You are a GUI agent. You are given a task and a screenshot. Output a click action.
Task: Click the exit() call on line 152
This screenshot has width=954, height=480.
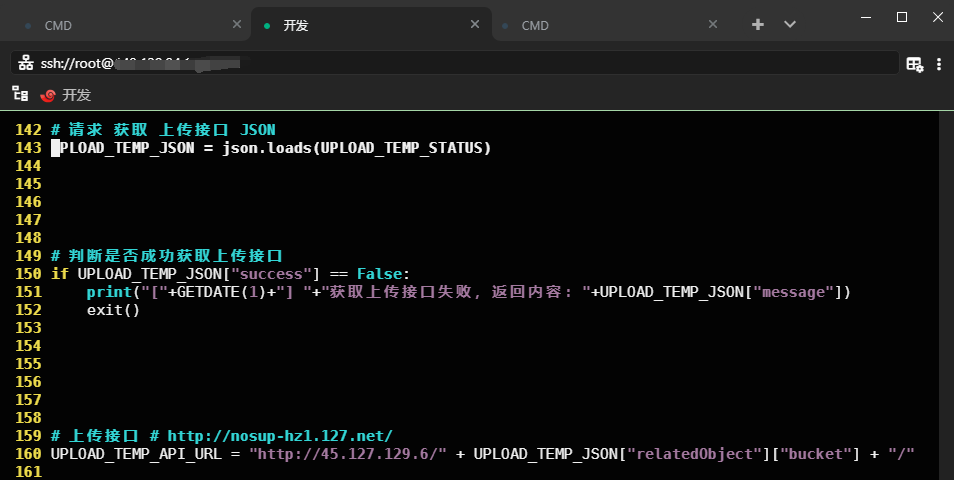113,310
